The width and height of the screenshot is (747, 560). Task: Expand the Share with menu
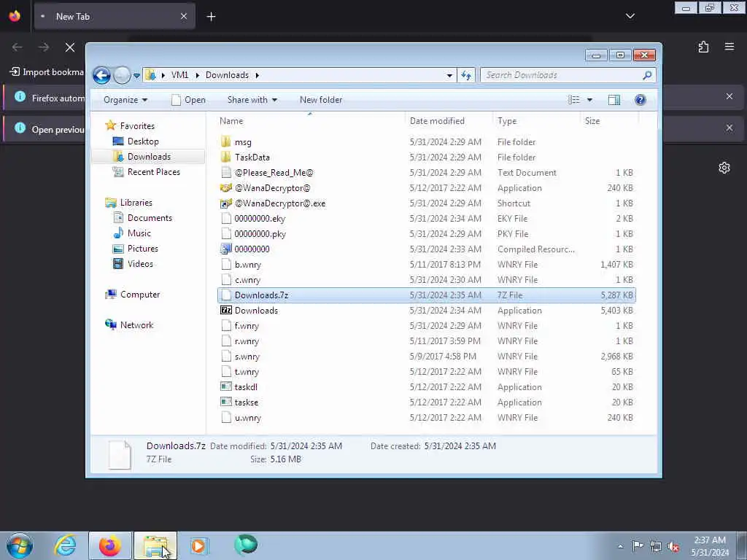point(252,100)
